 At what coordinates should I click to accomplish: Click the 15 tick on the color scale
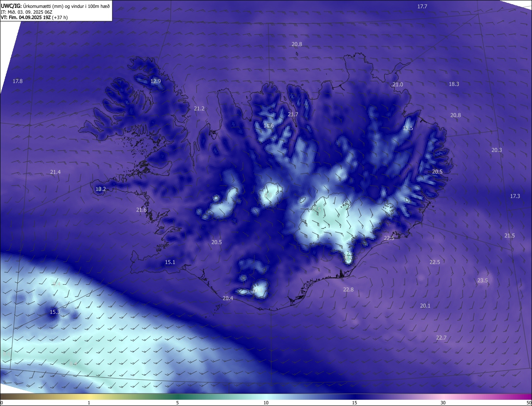[x=355, y=403]
